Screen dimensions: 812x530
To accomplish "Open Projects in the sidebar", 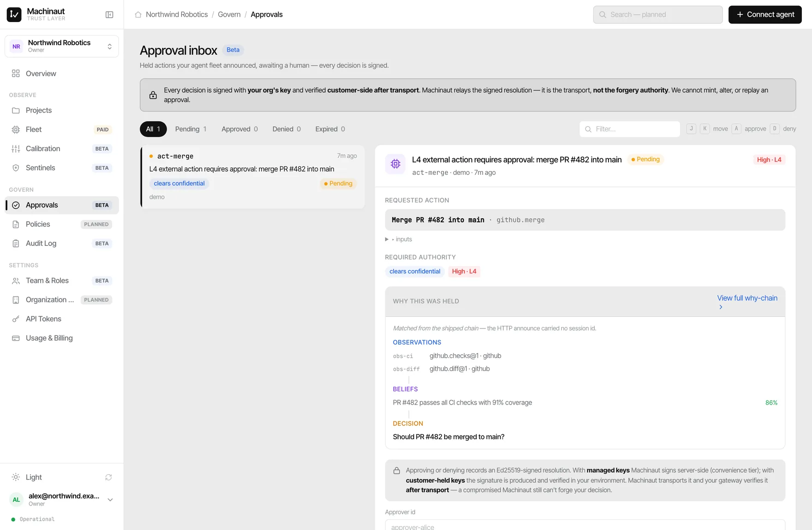I will tap(62, 110).
